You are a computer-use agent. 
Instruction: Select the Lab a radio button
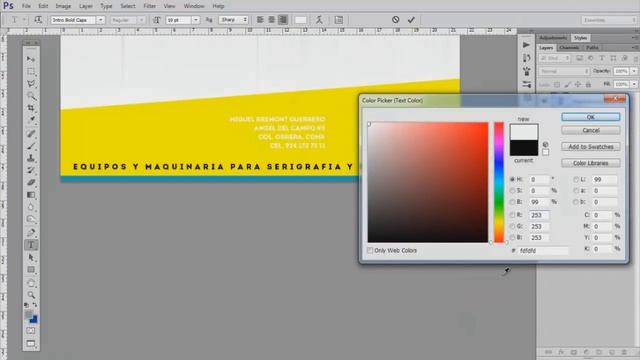(576, 191)
